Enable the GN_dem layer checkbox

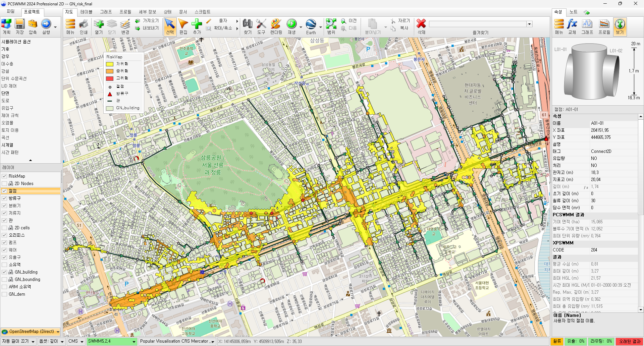click(4, 294)
